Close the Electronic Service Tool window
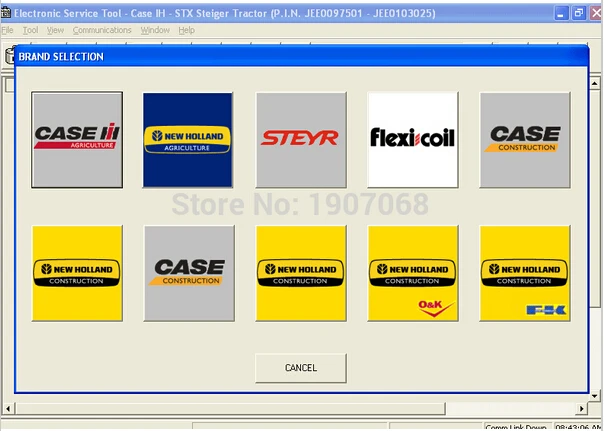604x431 pixels. pyautogui.click(x=596, y=13)
